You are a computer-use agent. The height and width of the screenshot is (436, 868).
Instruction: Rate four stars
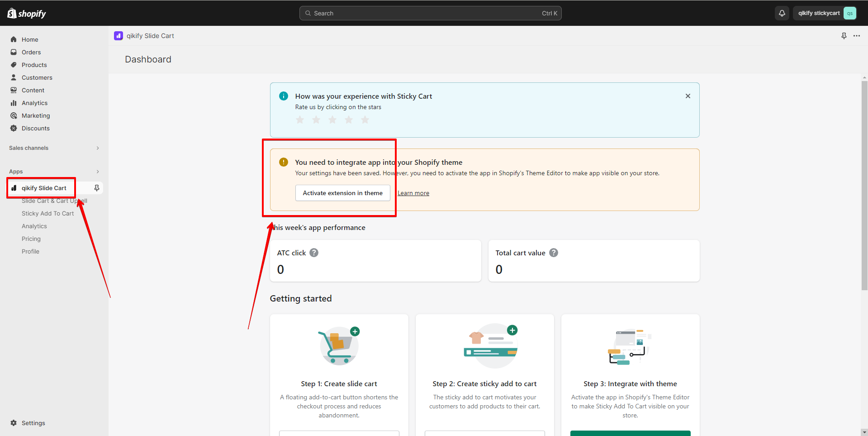(x=349, y=120)
